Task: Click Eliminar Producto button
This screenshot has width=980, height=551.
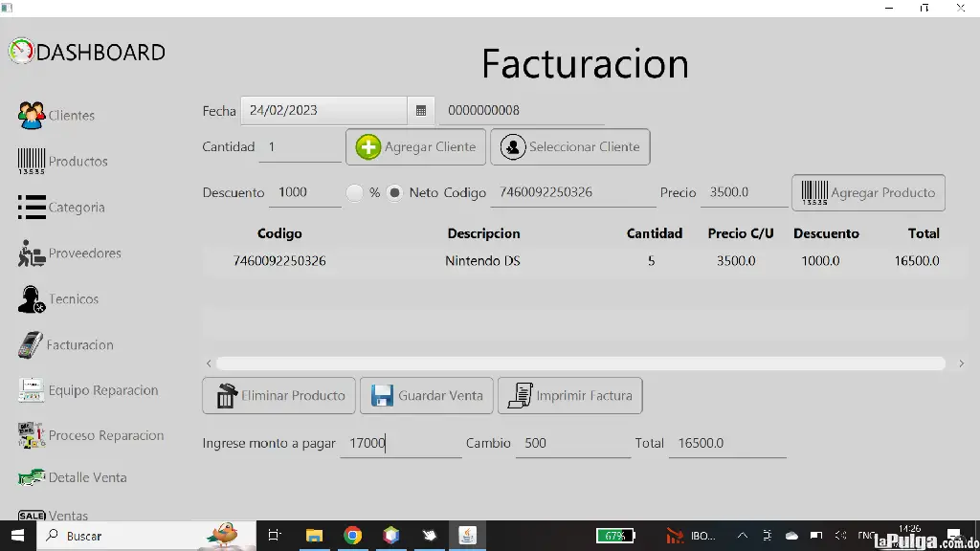Action: [x=278, y=395]
